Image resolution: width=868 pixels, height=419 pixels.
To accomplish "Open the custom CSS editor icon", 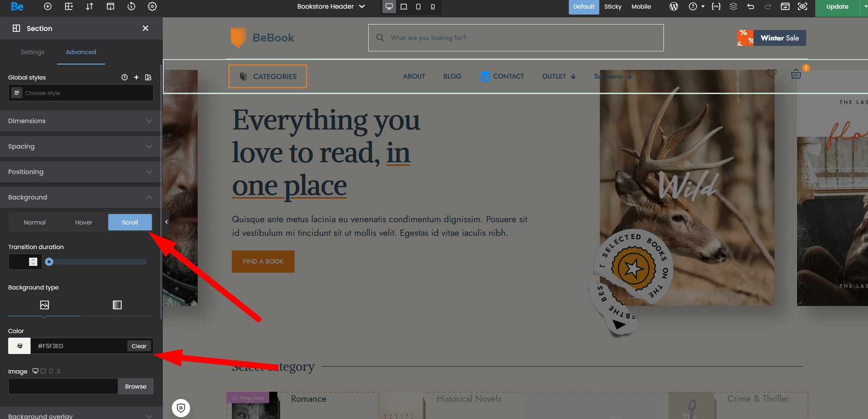I will tap(716, 6).
